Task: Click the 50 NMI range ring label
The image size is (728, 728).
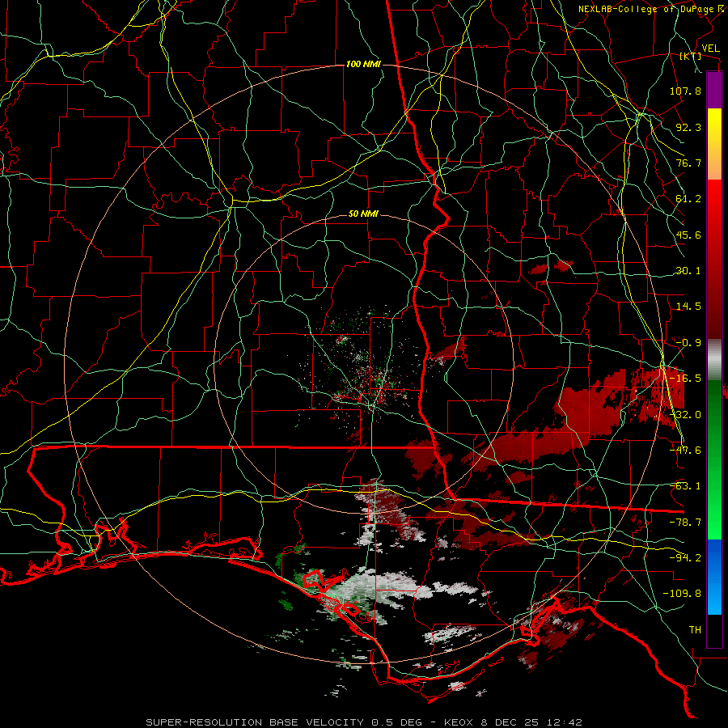Action: coord(363,214)
